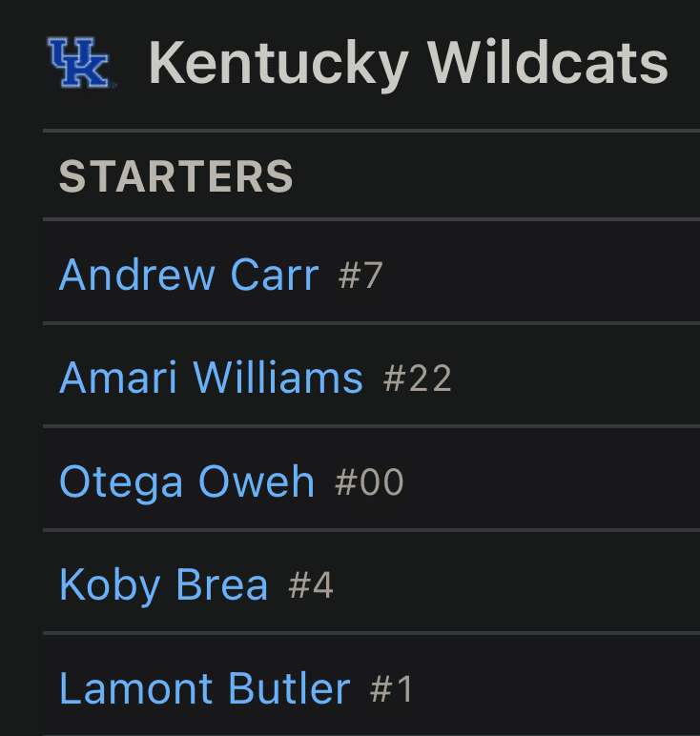Go to Koby Brea's player page

pyautogui.click(x=164, y=584)
